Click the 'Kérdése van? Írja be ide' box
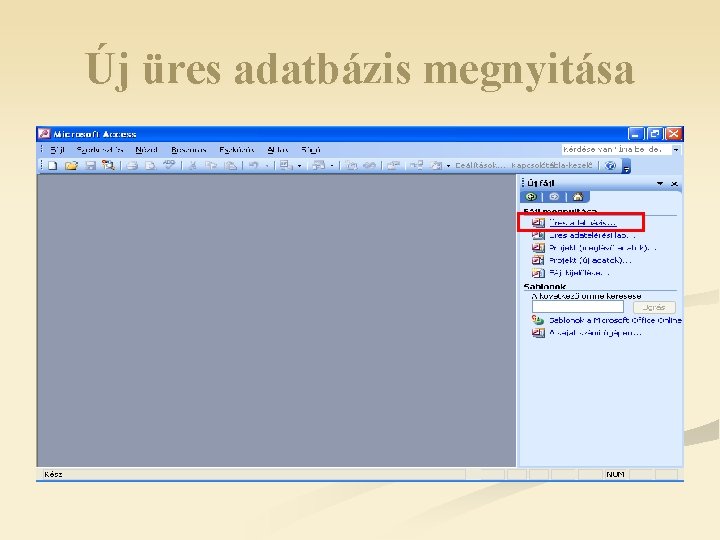720x540 pixels. click(x=616, y=150)
